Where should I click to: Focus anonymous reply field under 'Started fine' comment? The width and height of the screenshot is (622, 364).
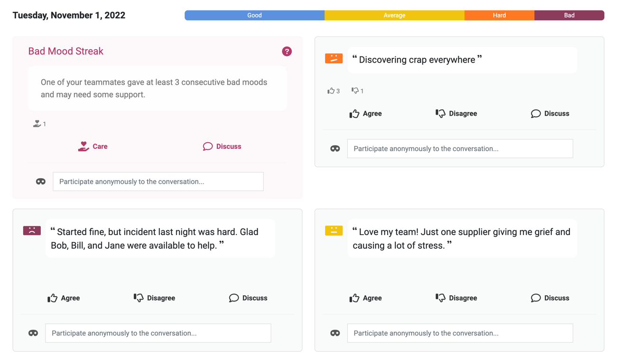tap(158, 333)
